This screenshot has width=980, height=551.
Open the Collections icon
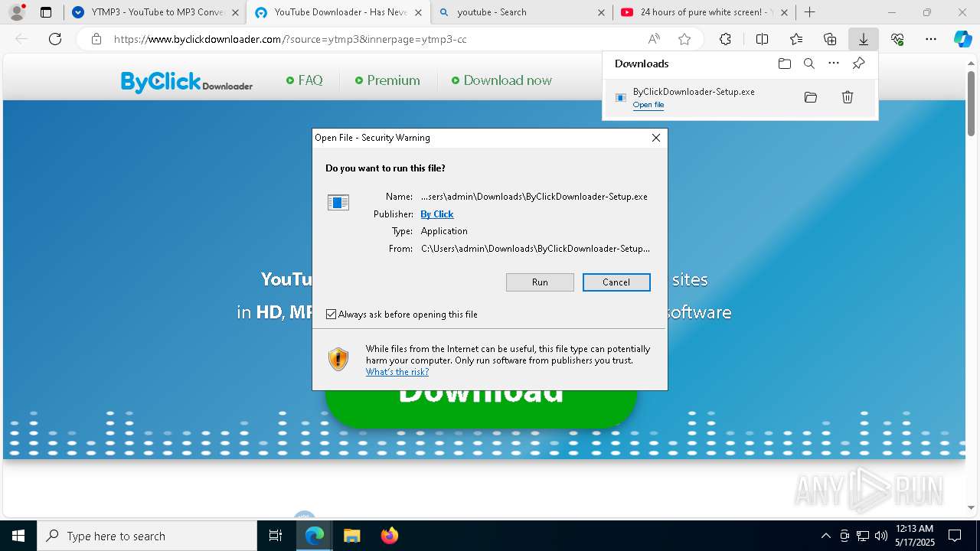pos(830,39)
